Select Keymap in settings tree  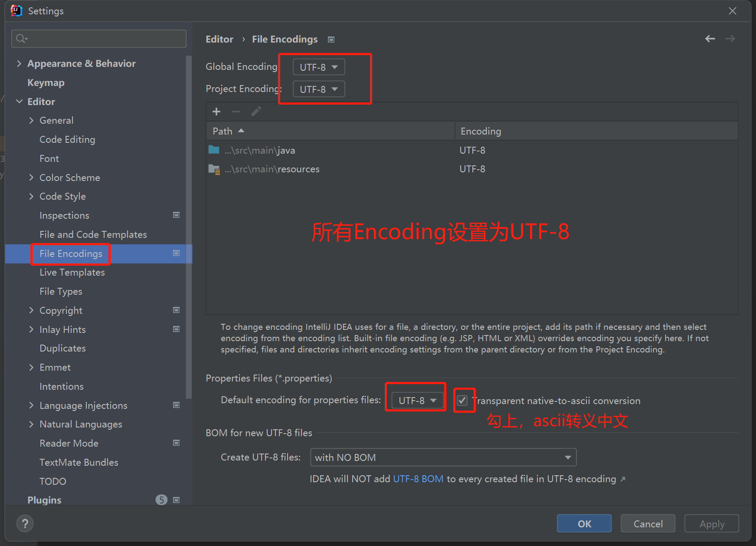(x=46, y=82)
